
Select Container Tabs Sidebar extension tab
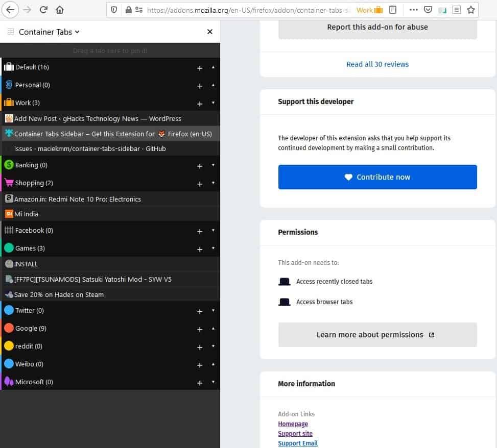click(111, 134)
